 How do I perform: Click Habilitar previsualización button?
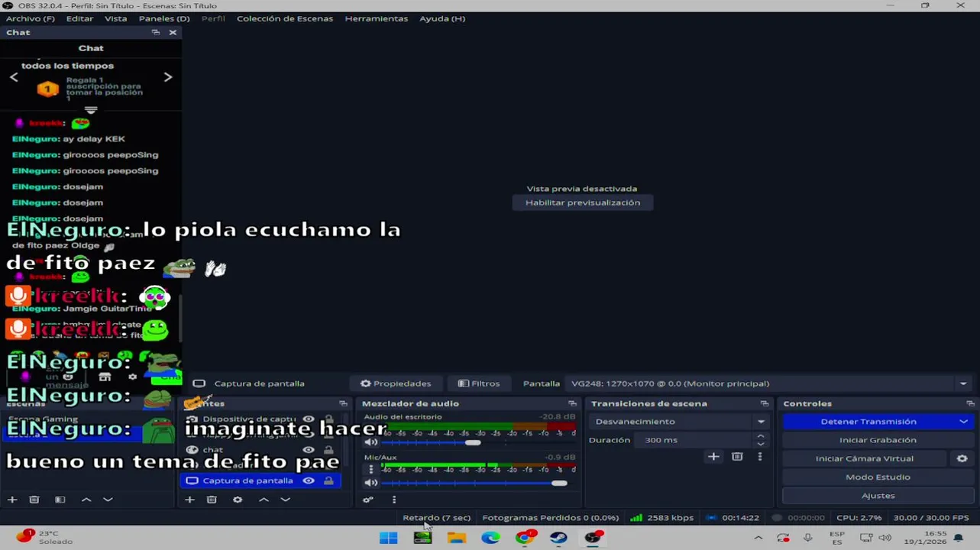tap(583, 202)
